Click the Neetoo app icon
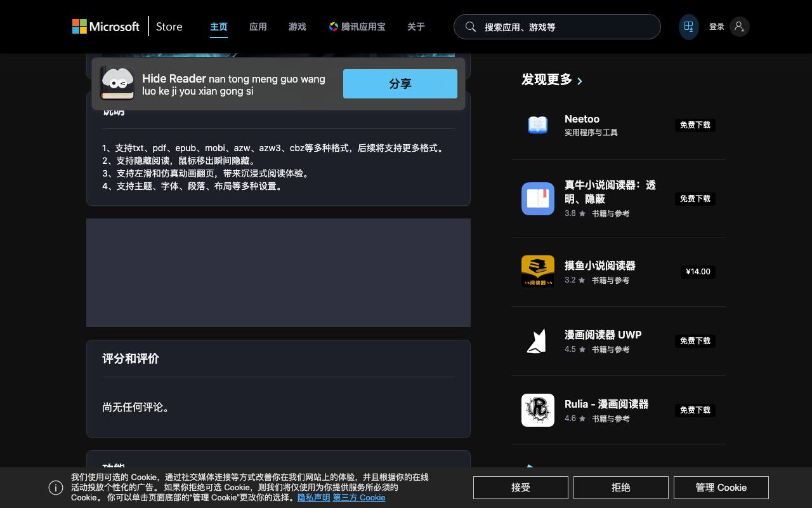 click(x=538, y=125)
